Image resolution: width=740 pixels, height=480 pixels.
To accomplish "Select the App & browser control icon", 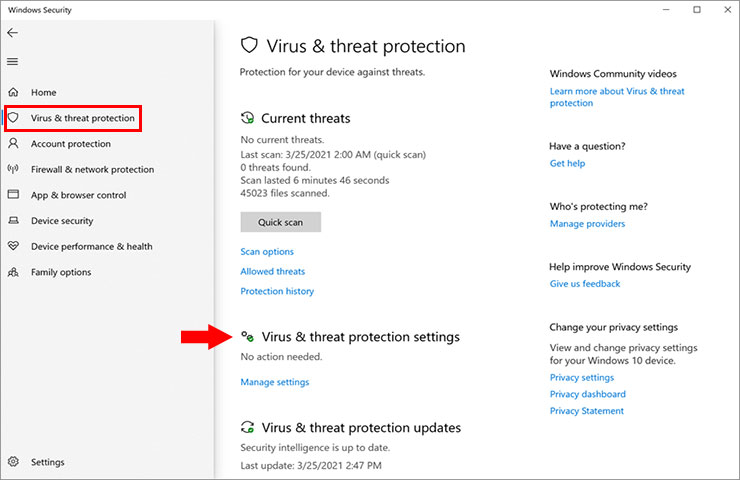I will tap(13, 194).
